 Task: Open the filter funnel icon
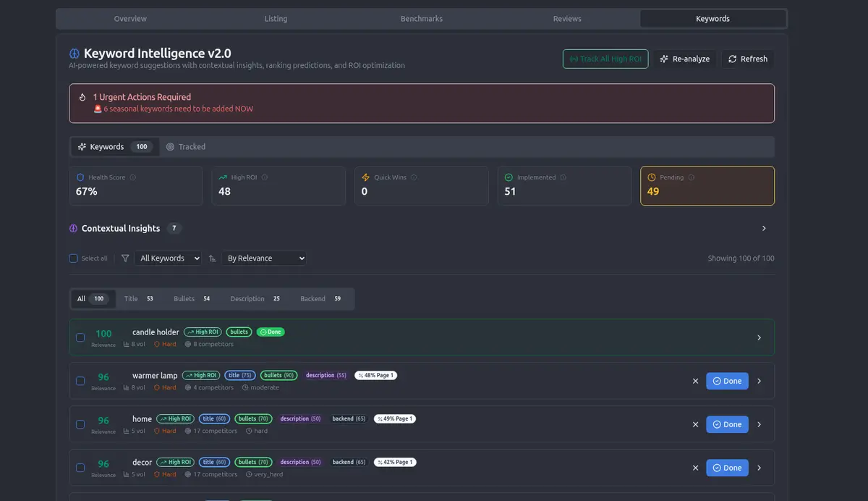point(124,258)
